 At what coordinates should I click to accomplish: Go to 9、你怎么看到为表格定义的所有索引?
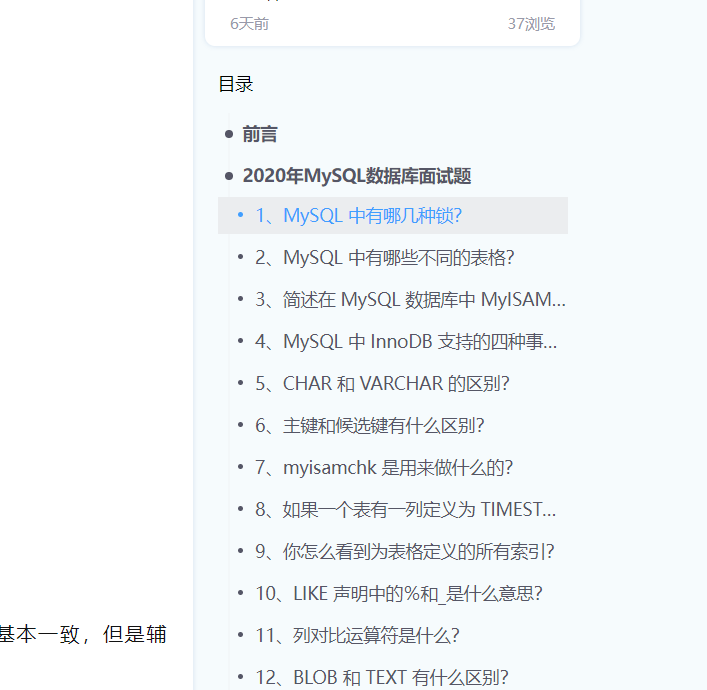(404, 552)
